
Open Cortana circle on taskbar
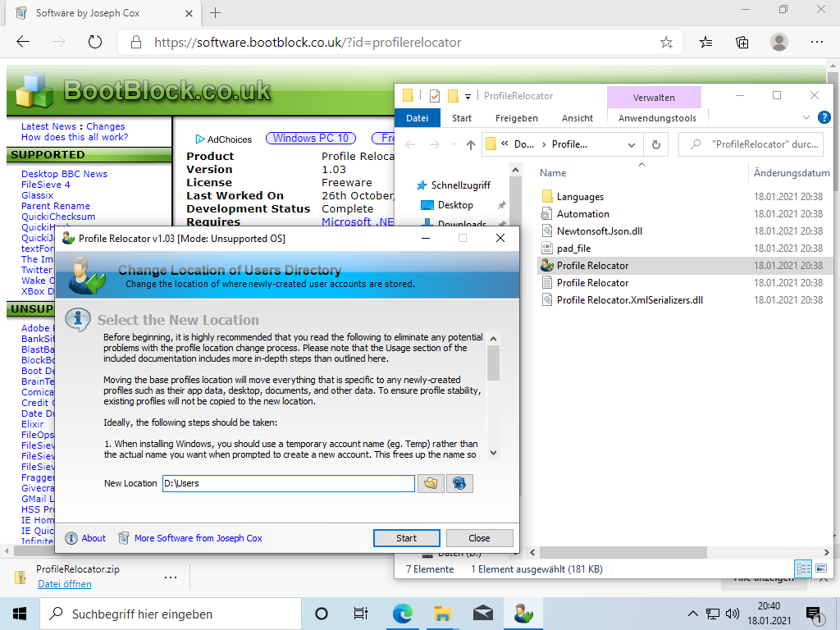(x=322, y=614)
